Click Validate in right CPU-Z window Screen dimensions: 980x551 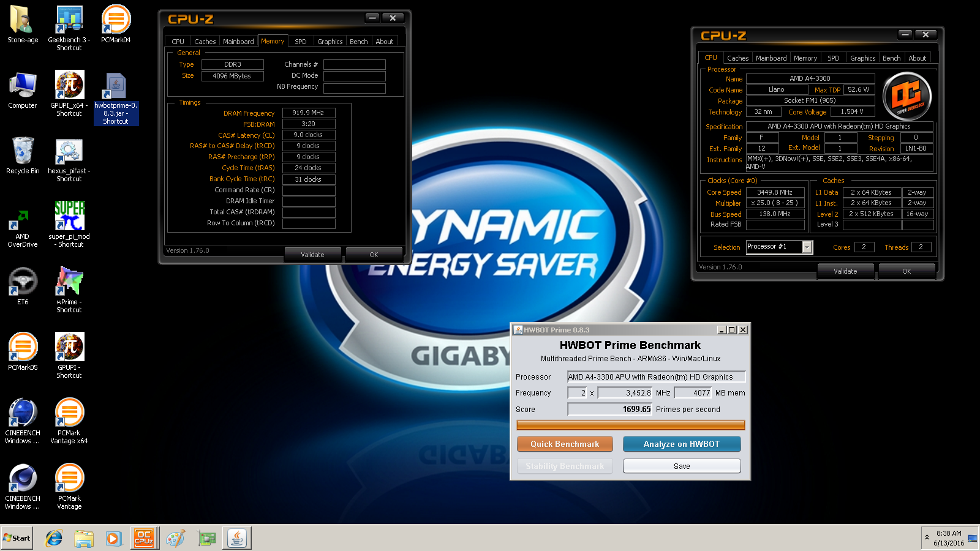845,271
